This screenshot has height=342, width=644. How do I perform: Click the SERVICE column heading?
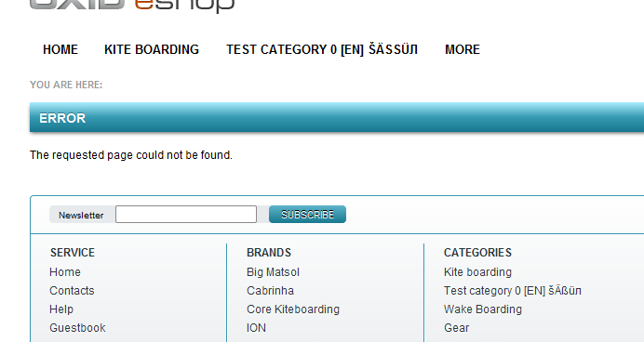(x=73, y=253)
